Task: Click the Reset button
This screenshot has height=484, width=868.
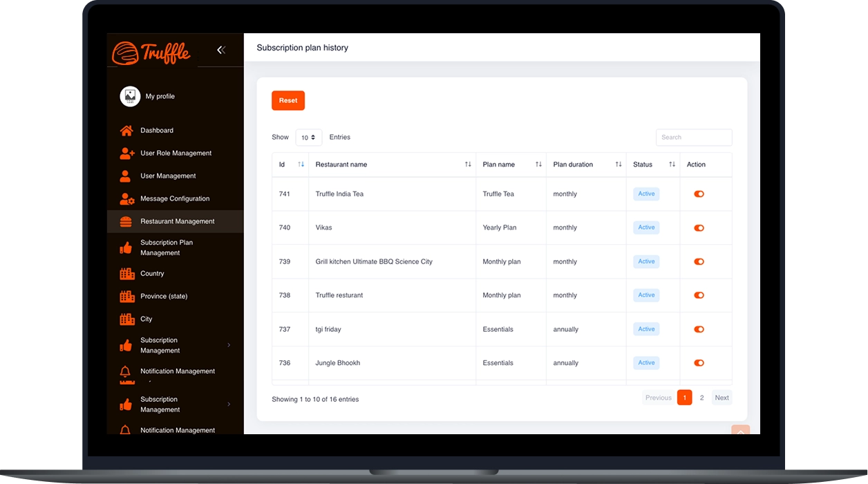Action: pyautogui.click(x=288, y=100)
